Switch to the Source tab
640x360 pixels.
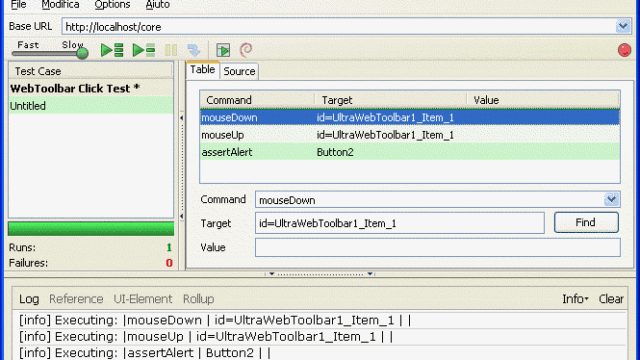(x=239, y=71)
